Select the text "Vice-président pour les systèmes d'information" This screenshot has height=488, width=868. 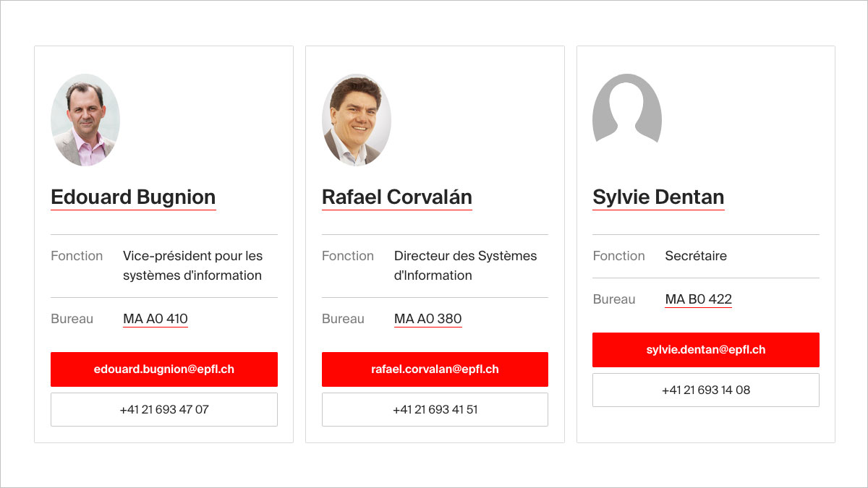pyautogui.click(x=192, y=265)
